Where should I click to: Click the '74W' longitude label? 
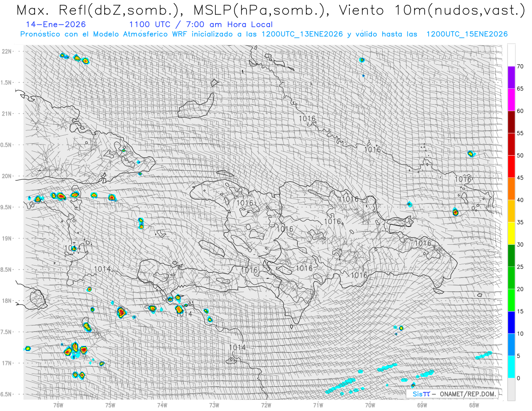(x=162, y=405)
